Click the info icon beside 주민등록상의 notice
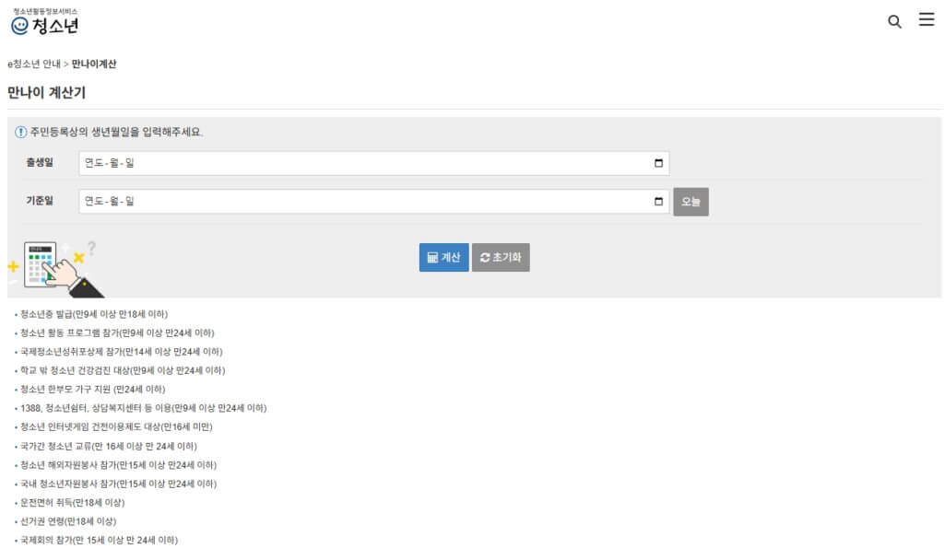The width and height of the screenshot is (944, 560). (x=20, y=132)
